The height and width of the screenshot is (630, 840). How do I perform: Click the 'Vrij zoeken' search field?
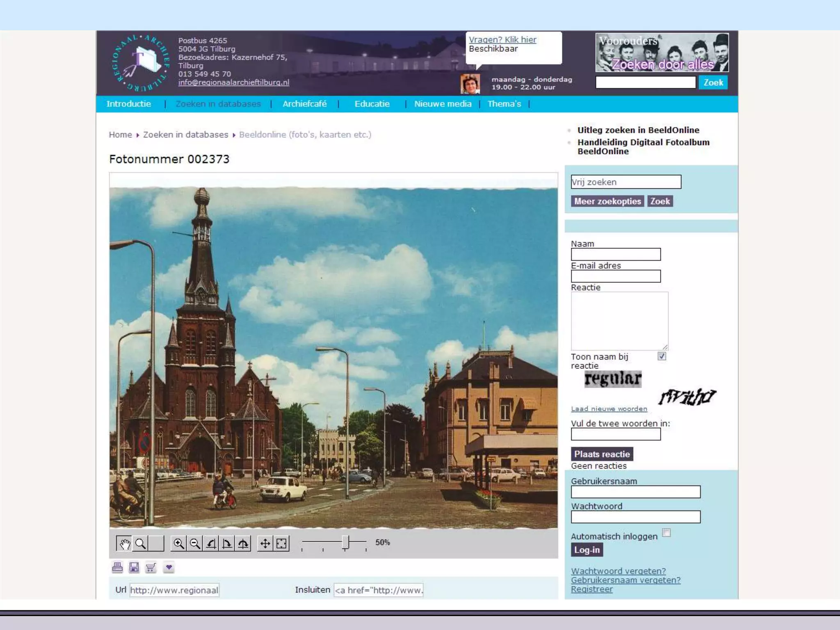(625, 182)
